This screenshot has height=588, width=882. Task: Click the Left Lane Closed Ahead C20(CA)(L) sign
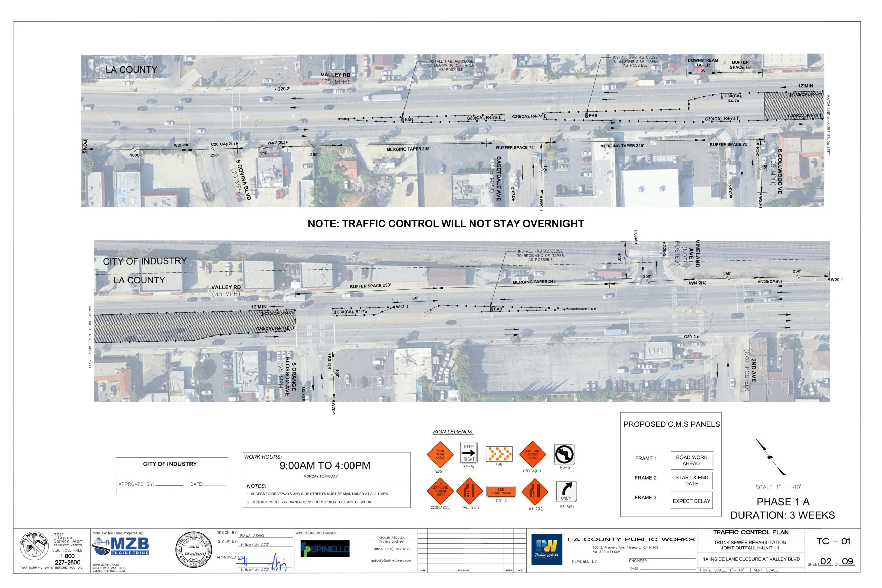click(533, 454)
